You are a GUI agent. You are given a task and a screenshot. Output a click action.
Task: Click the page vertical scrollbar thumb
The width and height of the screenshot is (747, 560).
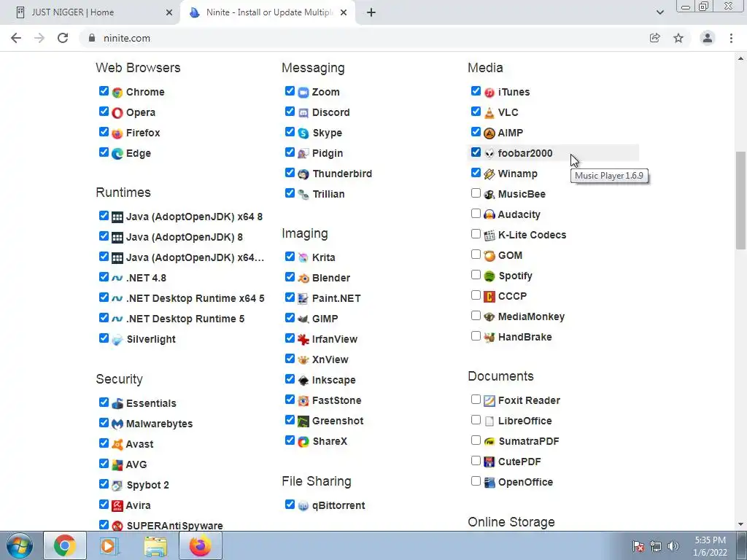click(740, 200)
